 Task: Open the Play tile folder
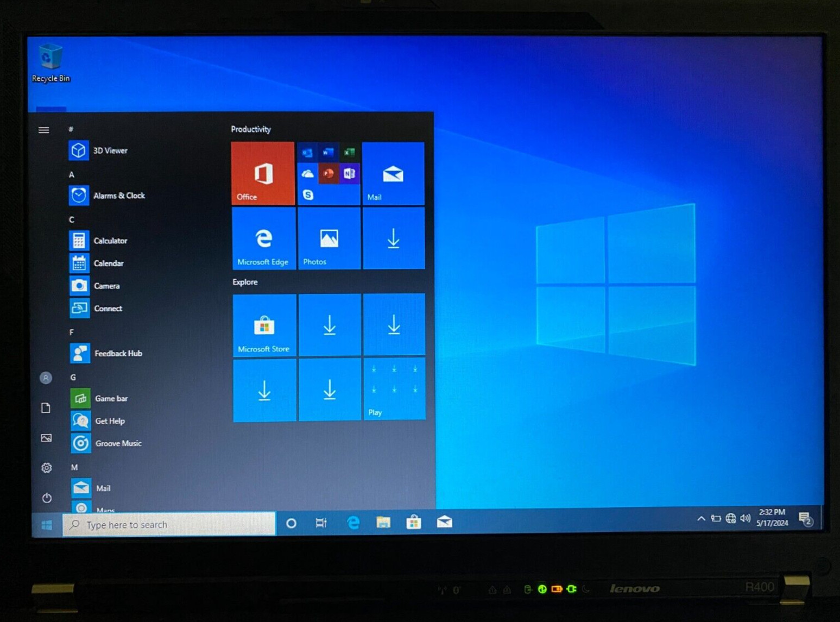coord(394,389)
